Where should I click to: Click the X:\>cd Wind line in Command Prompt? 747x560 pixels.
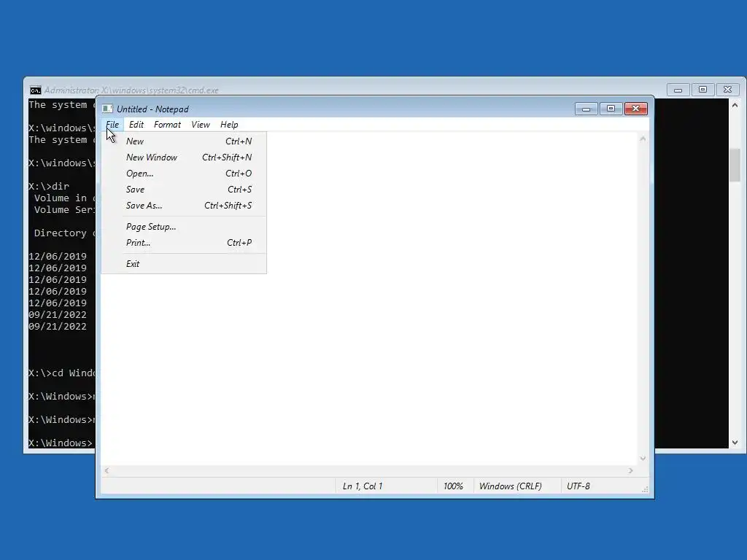61,373
